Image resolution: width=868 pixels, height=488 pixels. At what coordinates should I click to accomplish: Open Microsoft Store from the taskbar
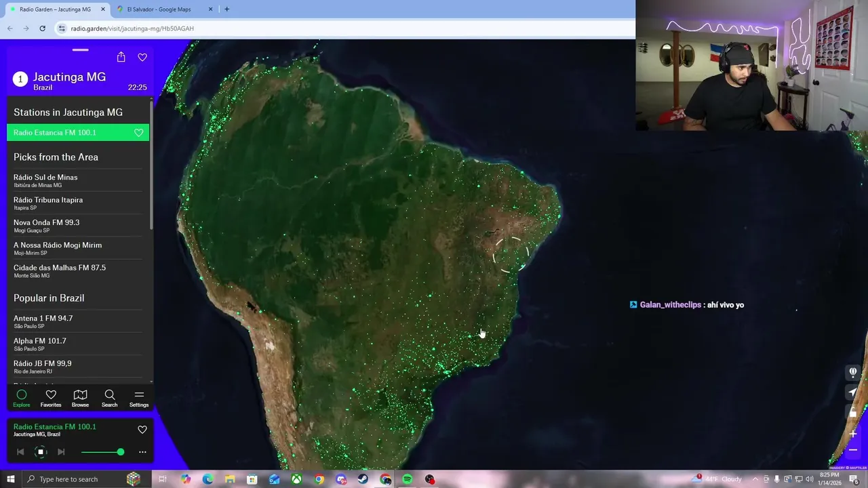click(252, 479)
